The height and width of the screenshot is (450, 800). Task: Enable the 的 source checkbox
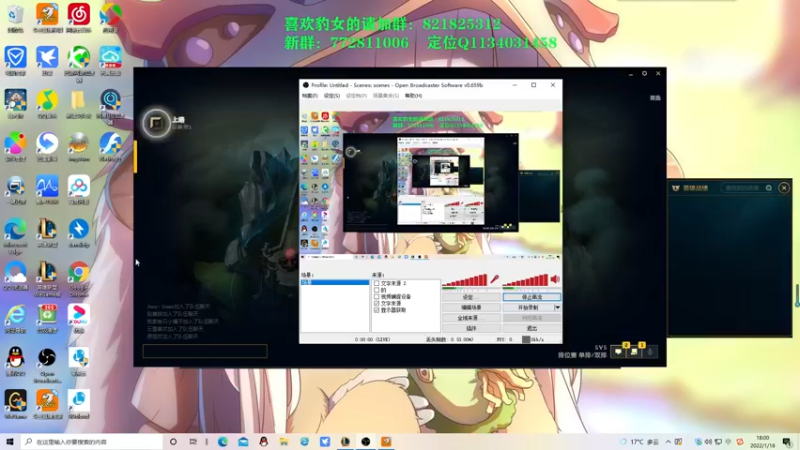coord(377,290)
